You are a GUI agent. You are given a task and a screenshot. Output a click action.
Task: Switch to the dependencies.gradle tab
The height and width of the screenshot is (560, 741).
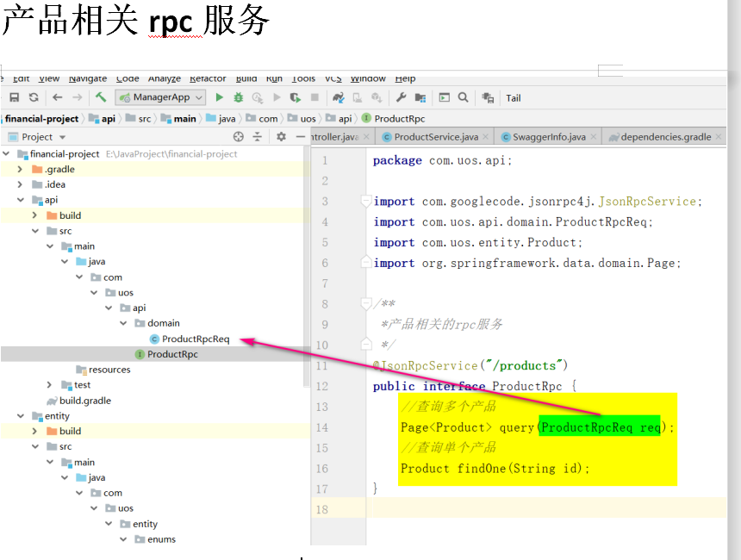[665, 137]
